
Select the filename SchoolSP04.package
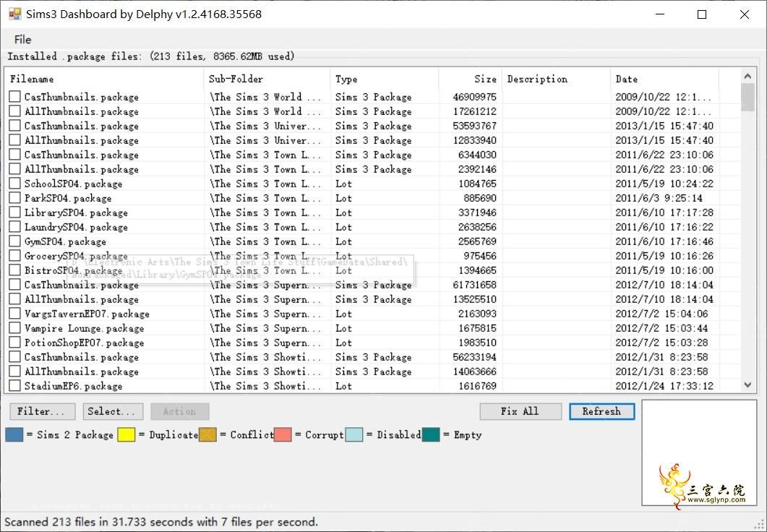(73, 184)
